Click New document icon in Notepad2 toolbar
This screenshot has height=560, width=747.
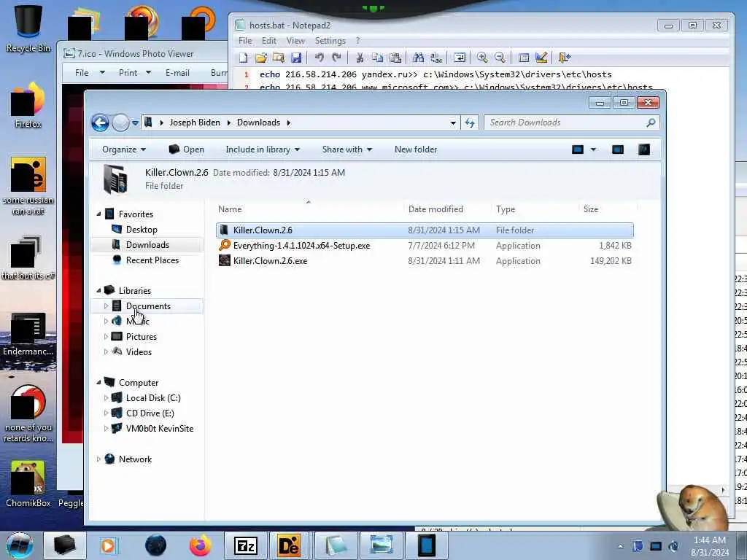point(244,58)
